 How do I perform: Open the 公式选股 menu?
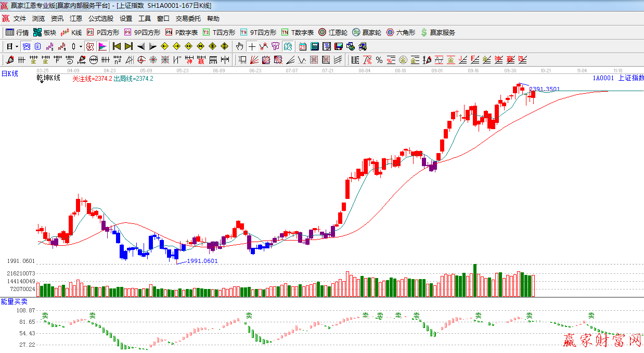click(x=100, y=19)
